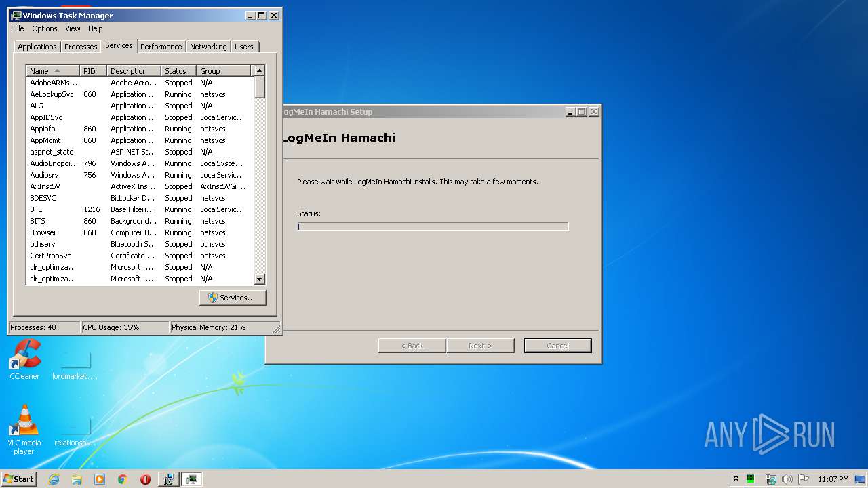Click the services list scrollbar thumb
Image resolution: width=868 pixels, height=488 pixels.
259,87
